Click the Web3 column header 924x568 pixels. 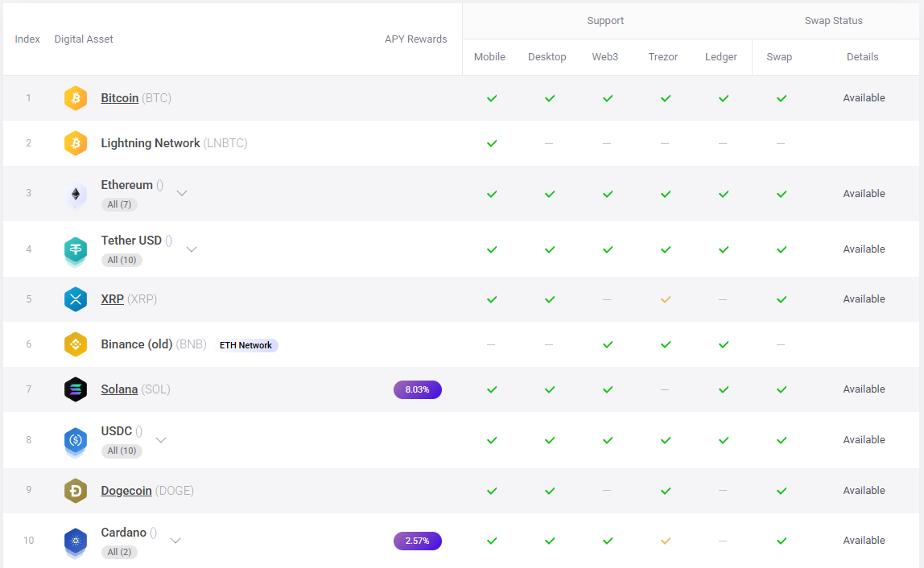point(605,56)
